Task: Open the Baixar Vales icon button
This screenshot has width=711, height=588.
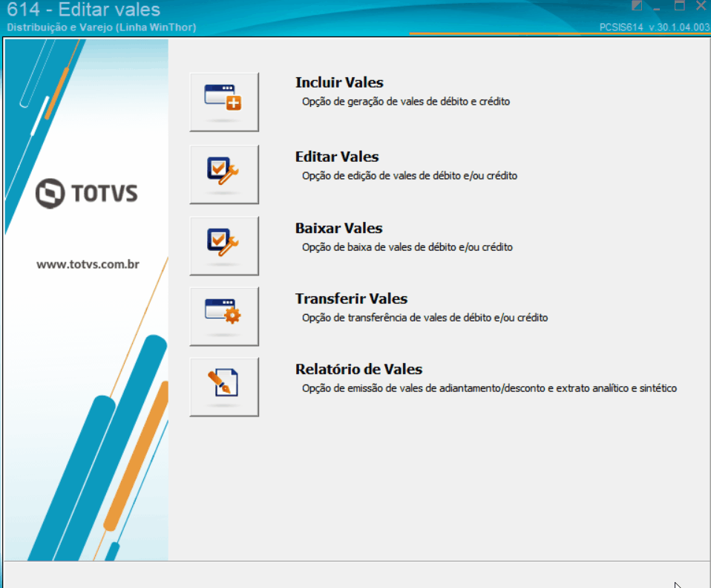Action: point(224,246)
